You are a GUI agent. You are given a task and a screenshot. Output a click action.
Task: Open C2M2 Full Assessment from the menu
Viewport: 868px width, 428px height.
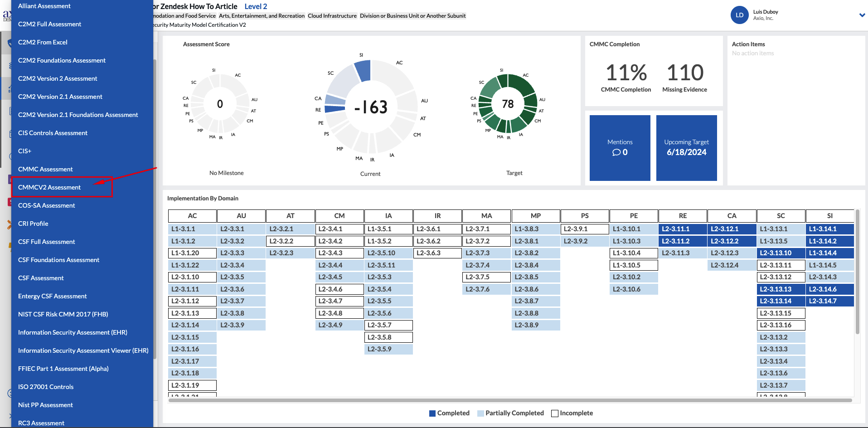49,24
